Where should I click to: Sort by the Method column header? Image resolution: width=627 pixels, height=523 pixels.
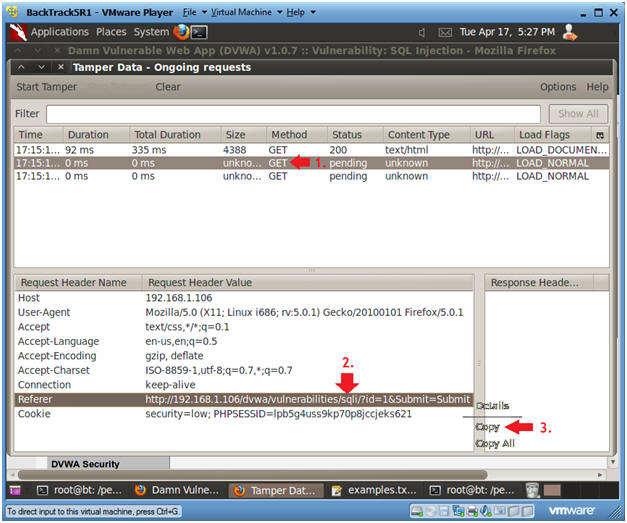point(297,135)
